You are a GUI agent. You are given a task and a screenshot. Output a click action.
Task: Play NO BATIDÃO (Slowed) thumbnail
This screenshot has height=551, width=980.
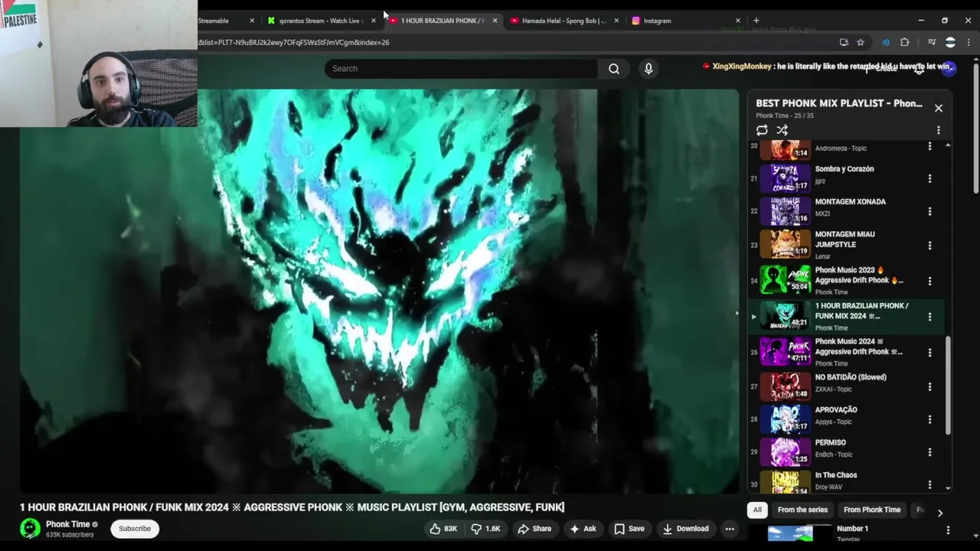tap(786, 386)
